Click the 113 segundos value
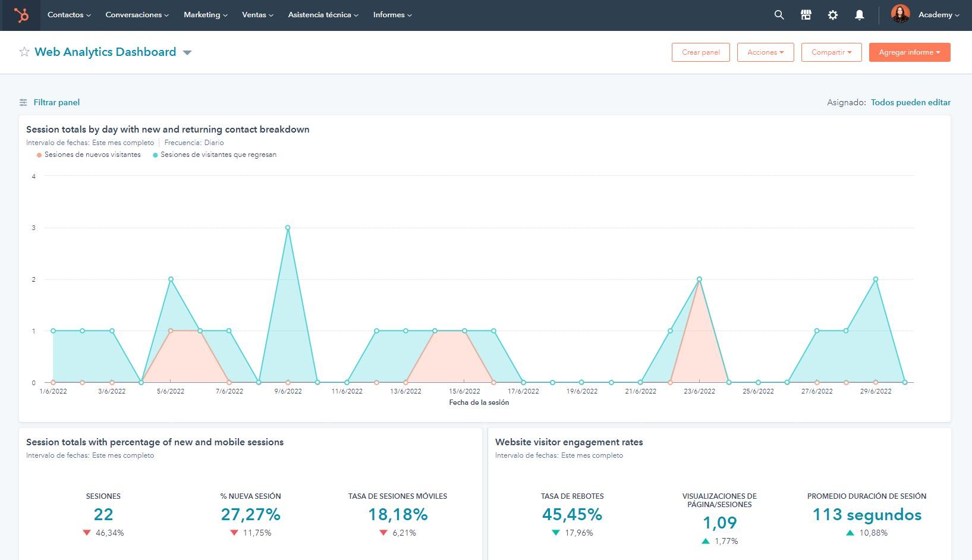The image size is (972, 560). click(867, 514)
